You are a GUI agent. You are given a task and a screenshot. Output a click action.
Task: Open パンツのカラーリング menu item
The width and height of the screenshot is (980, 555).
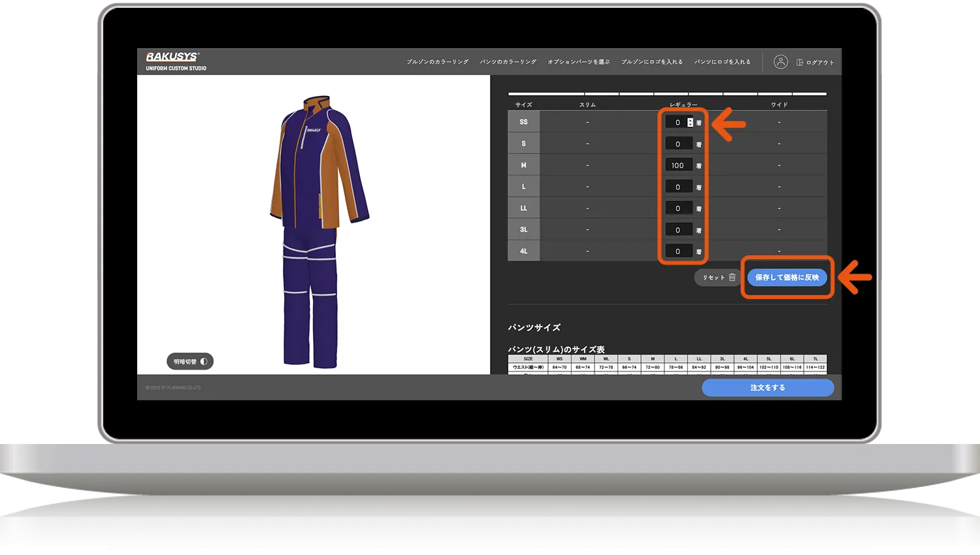[508, 62]
